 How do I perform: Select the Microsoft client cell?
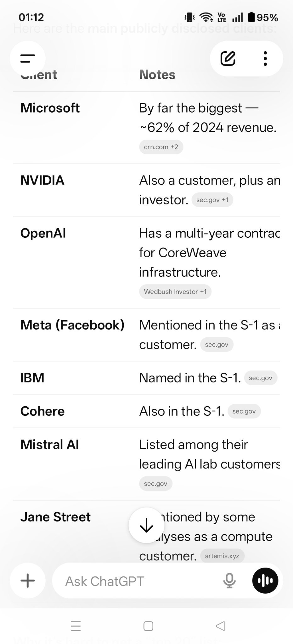50,108
